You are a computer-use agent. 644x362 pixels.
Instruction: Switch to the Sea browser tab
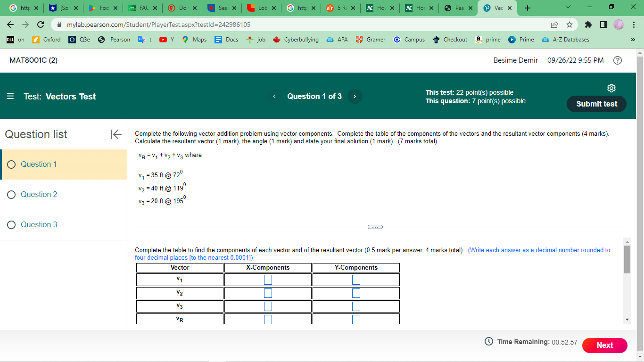coord(221,8)
